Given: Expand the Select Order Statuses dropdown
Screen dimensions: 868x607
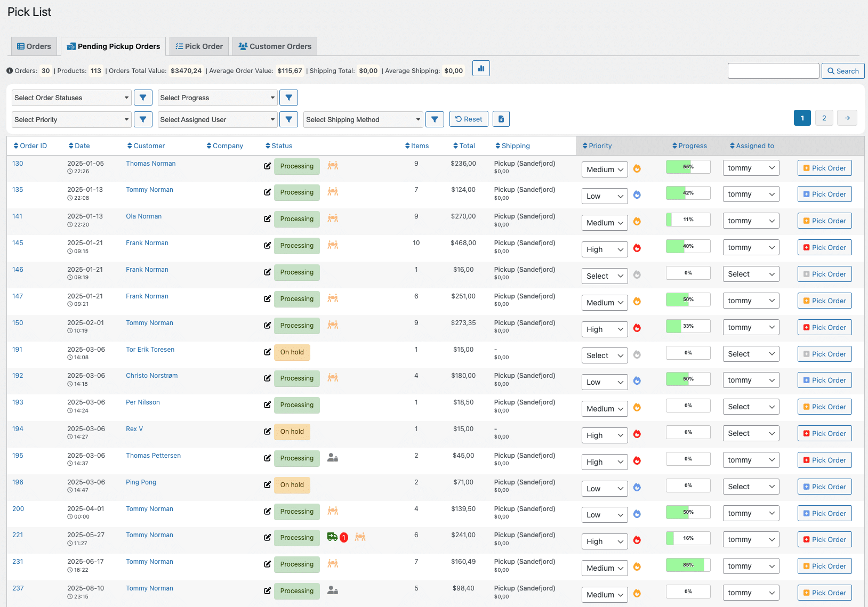Looking at the screenshot, I should click(71, 98).
